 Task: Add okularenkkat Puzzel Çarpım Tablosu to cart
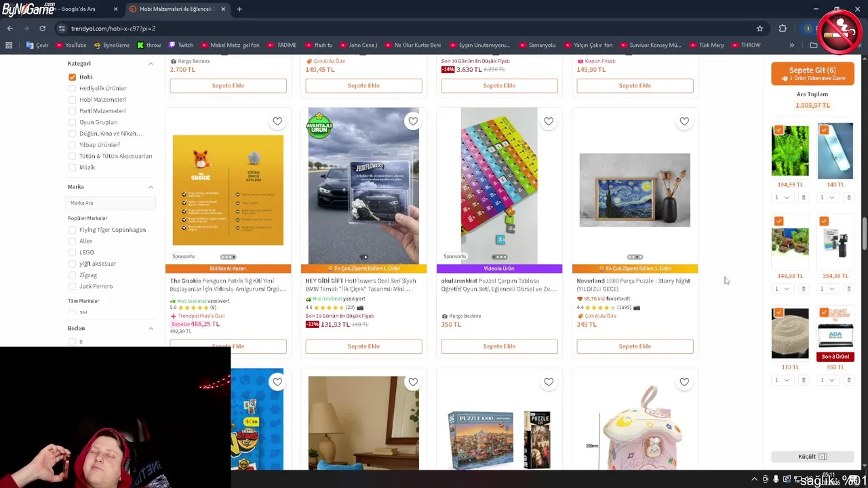(x=499, y=346)
